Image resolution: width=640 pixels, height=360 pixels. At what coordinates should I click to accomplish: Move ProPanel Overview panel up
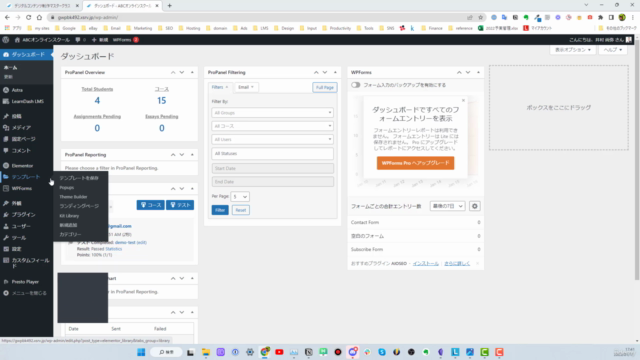click(173, 72)
